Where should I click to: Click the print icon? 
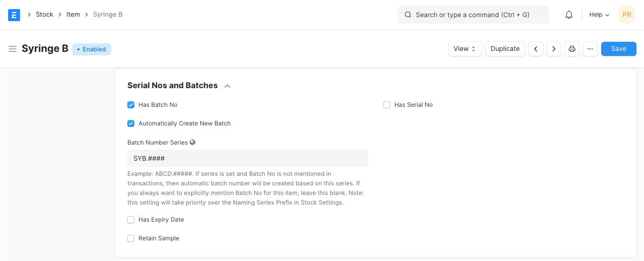coord(572,49)
